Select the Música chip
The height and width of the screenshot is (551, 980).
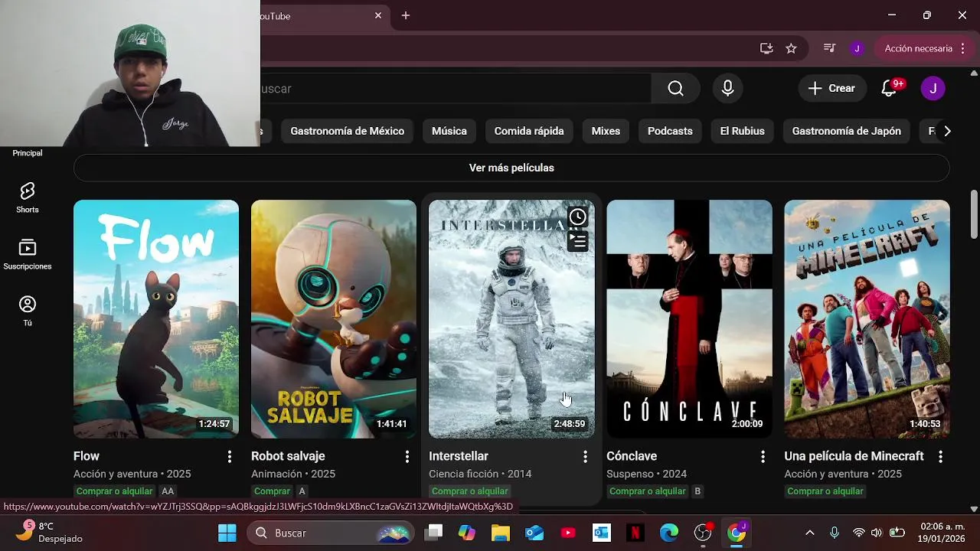[x=449, y=131]
